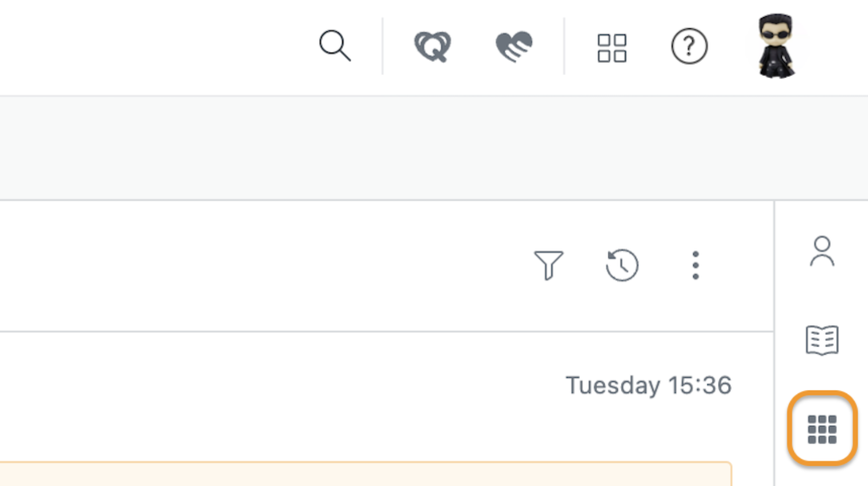
Task: Click the divider left of products grid
Action: pos(564,46)
